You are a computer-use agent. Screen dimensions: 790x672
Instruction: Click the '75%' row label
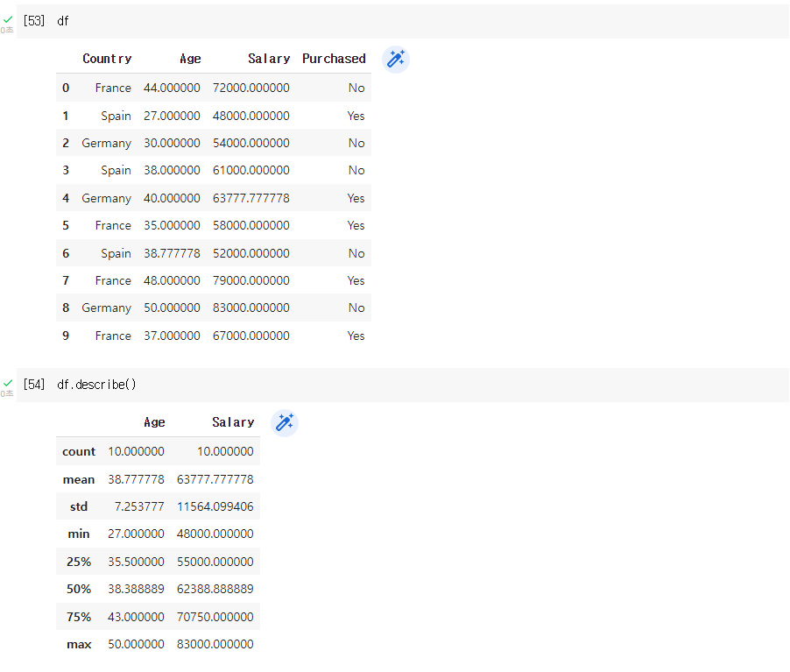coord(79,617)
